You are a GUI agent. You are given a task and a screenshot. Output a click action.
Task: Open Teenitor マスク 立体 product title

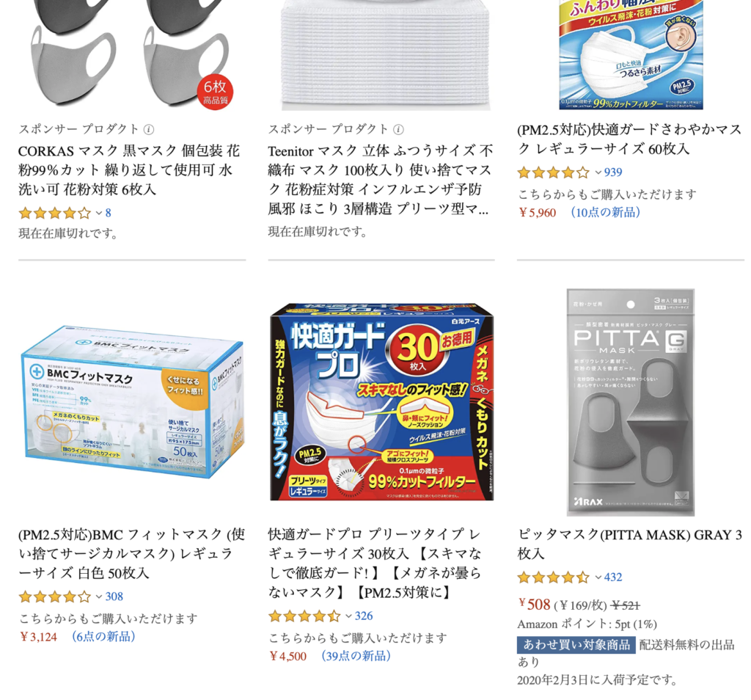pyautogui.click(x=381, y=180)
